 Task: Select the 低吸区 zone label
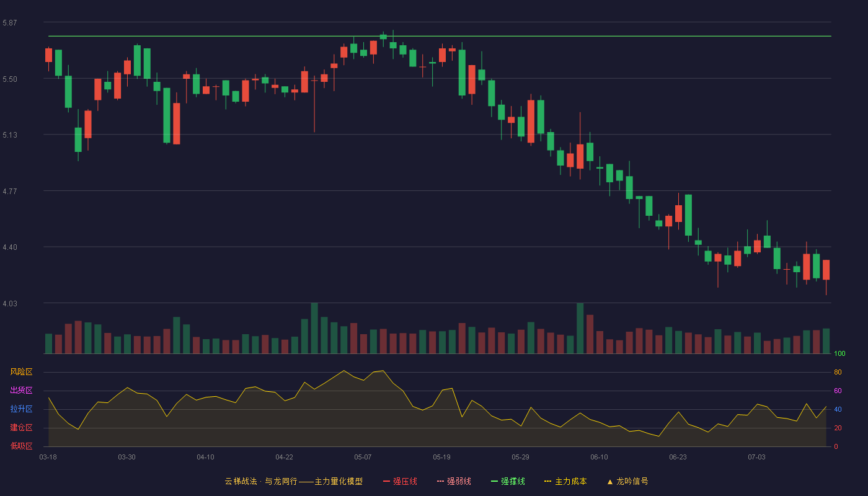tap(21, 446)
